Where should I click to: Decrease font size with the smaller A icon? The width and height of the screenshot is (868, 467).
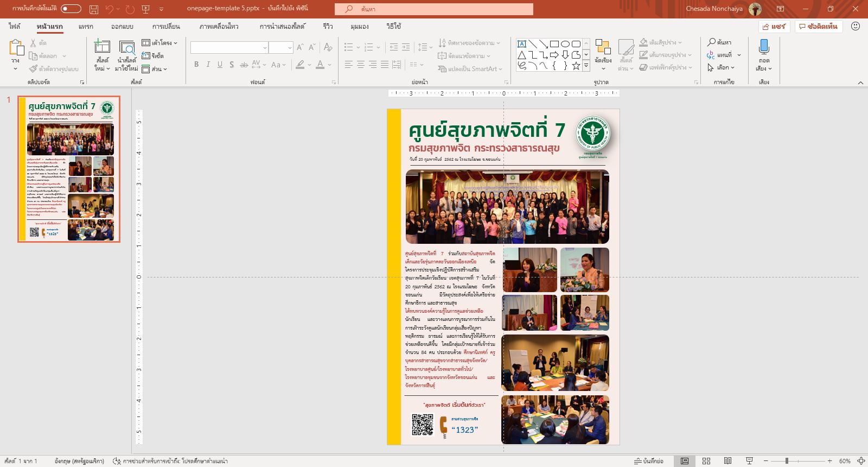(x=312, y=47)
